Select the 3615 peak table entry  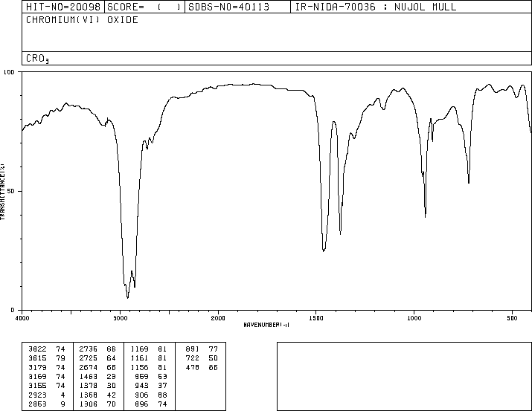[x=37, y=358]
